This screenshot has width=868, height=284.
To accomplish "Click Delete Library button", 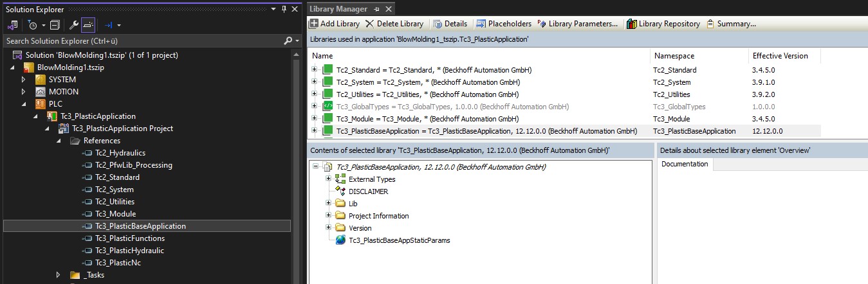I will point(394,24).
